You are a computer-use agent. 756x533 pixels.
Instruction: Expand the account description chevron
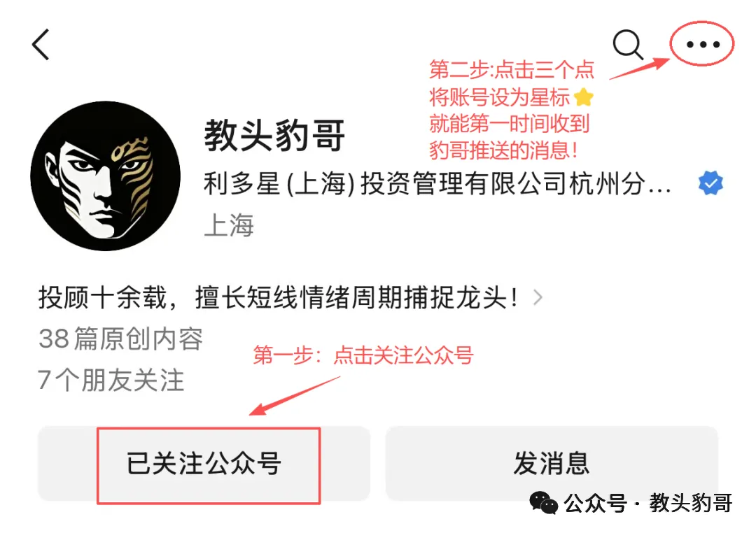(538, 297)
